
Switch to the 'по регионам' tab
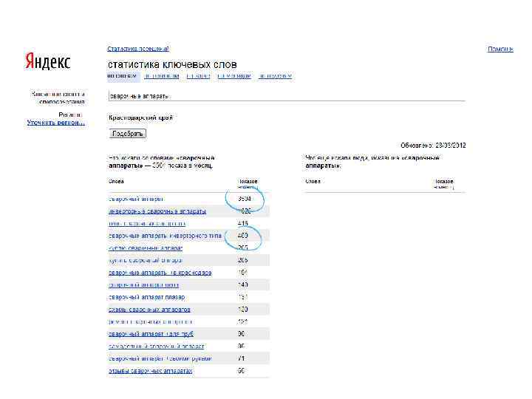[162, 76]
